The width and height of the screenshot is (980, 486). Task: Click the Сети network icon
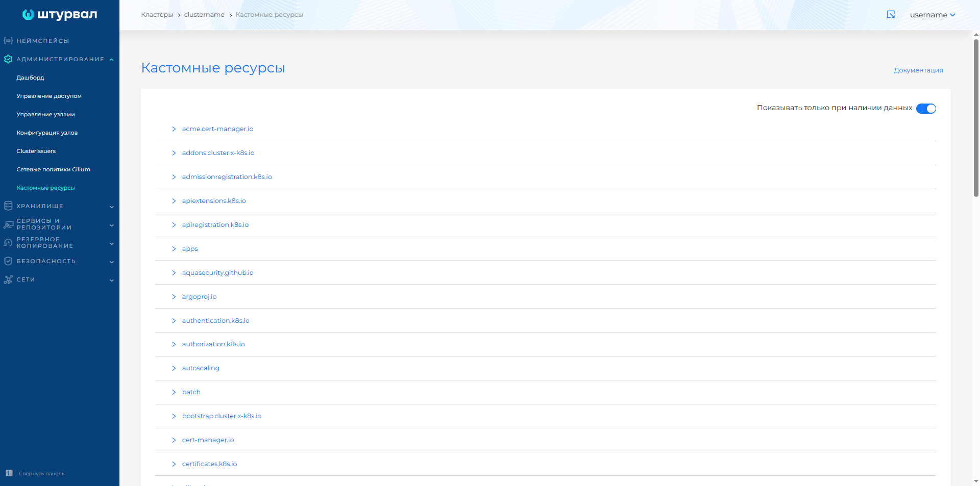[x=8, y=279]
